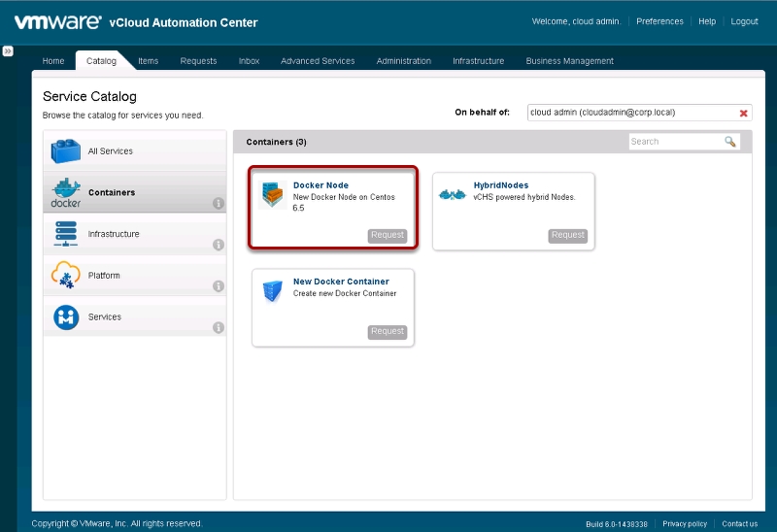The width and height of the screenshot is (777, 532).
Task: Open the New Docker Container title link
Action: point(341,282)
